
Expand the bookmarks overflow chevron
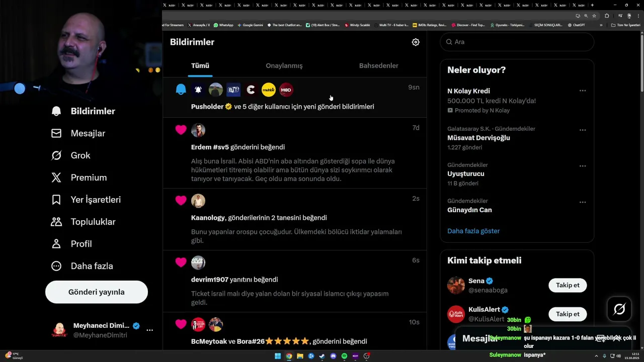[601, 25]
